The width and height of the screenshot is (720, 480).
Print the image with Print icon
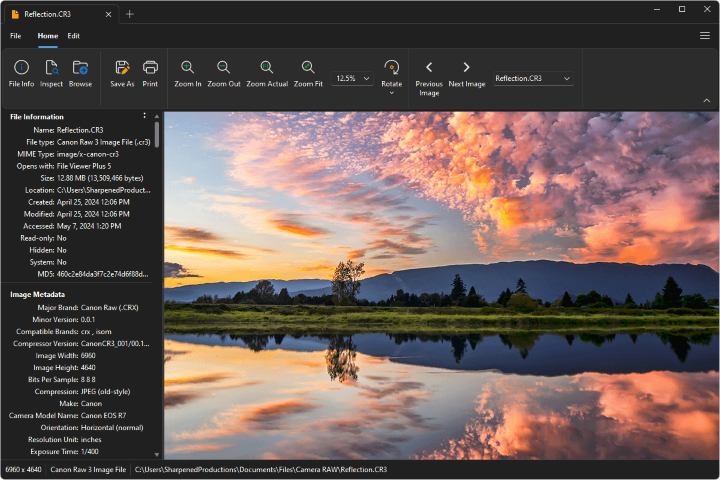pyautogui.click(x=150, y=68)
